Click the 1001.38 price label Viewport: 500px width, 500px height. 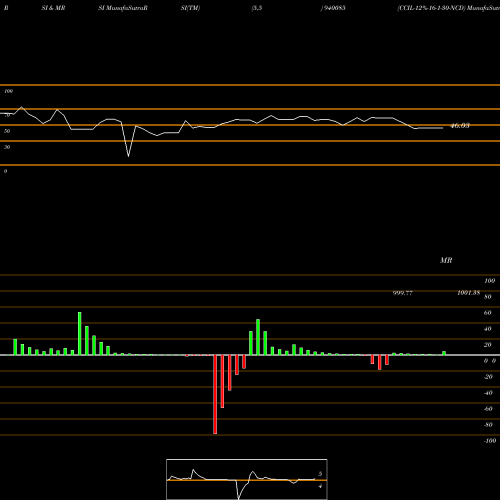(468, 293)
